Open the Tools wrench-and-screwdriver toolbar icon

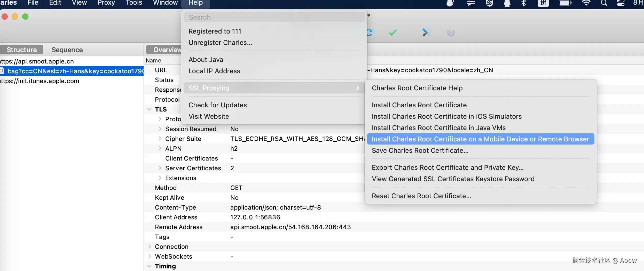(x=426, y=33)
